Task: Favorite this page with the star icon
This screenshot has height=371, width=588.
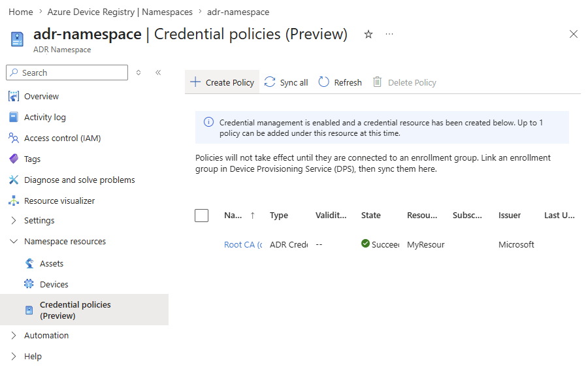Action: click(368, 35)
